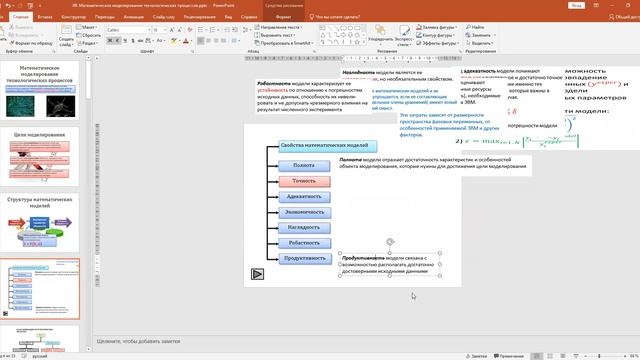
Task: Open the change case Aa dropdown
Action: (160, 40)
